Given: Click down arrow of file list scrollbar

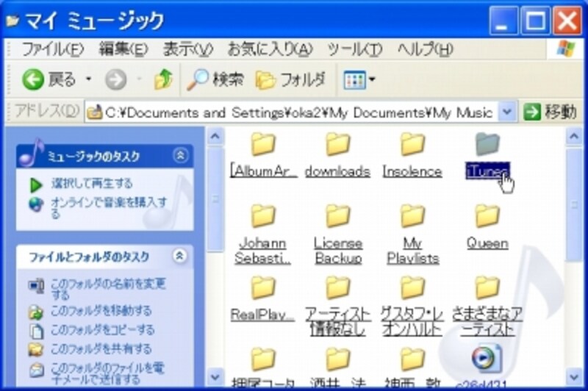Looking at the screenshot, I should (574, 376).
